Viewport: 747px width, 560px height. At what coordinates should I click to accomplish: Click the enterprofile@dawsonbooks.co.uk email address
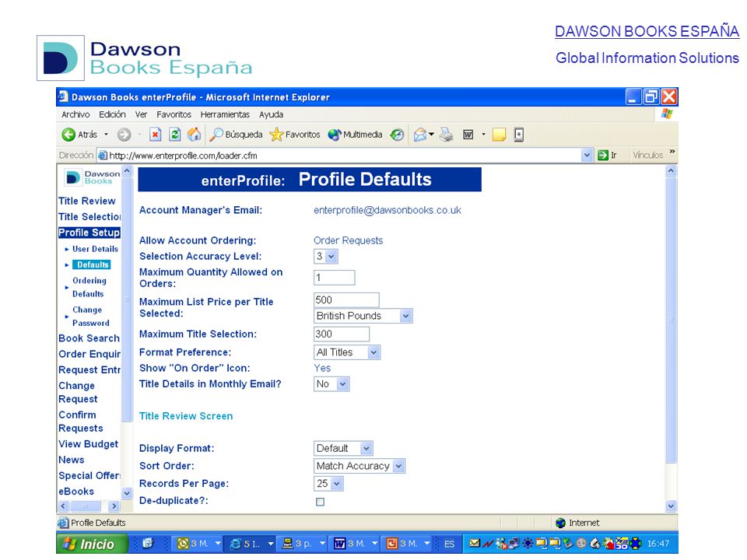388,210
